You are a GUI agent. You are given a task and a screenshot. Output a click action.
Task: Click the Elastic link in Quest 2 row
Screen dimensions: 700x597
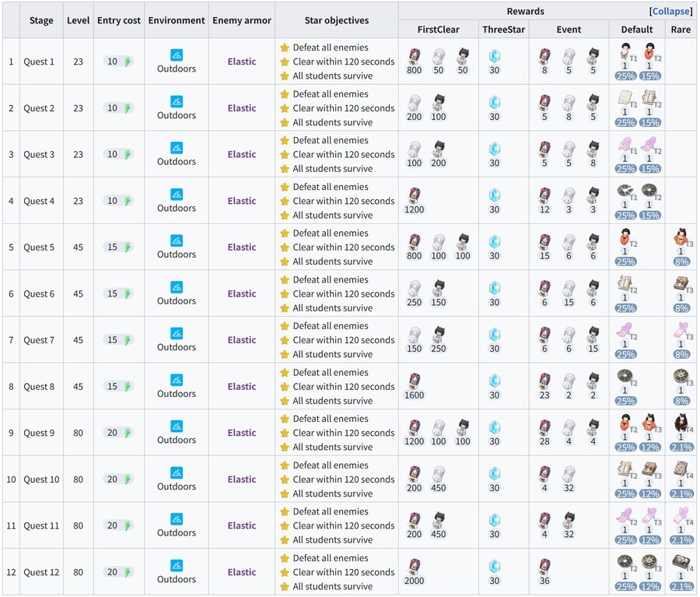click(241, 108)
